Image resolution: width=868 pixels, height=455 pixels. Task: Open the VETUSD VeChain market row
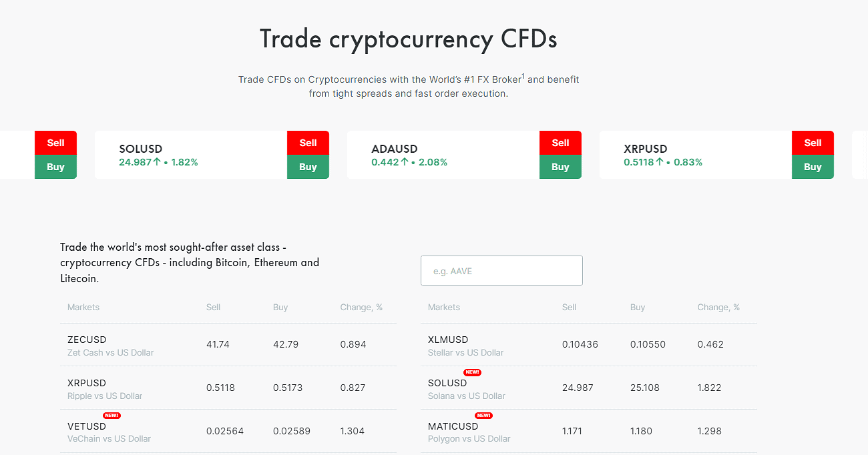[228, 431]
